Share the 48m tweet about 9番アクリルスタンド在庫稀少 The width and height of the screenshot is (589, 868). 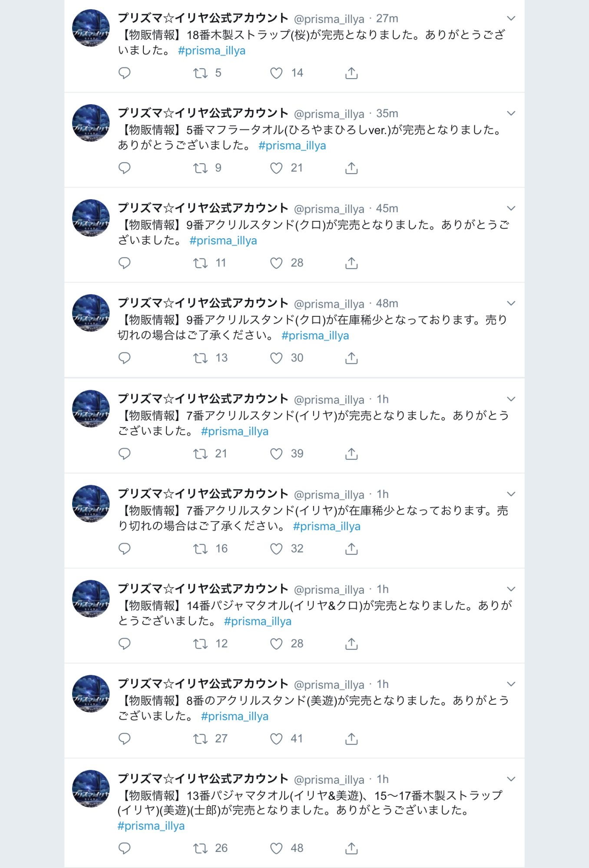tap(351, 358)
